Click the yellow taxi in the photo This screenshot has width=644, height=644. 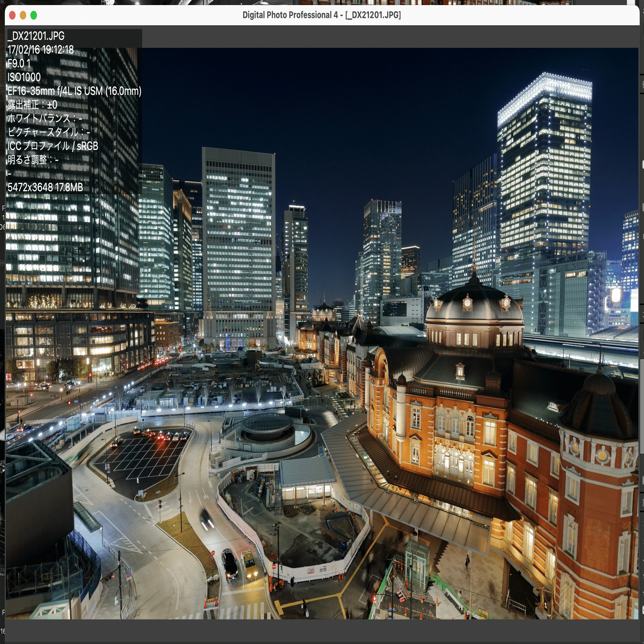pyautogui.click(x=250, y=564)
